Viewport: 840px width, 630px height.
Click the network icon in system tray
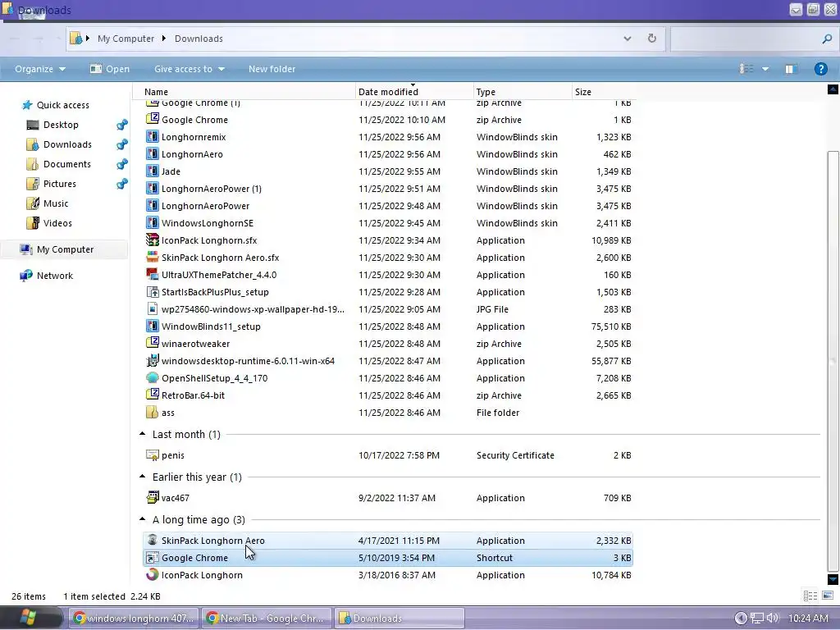[757, 618]
